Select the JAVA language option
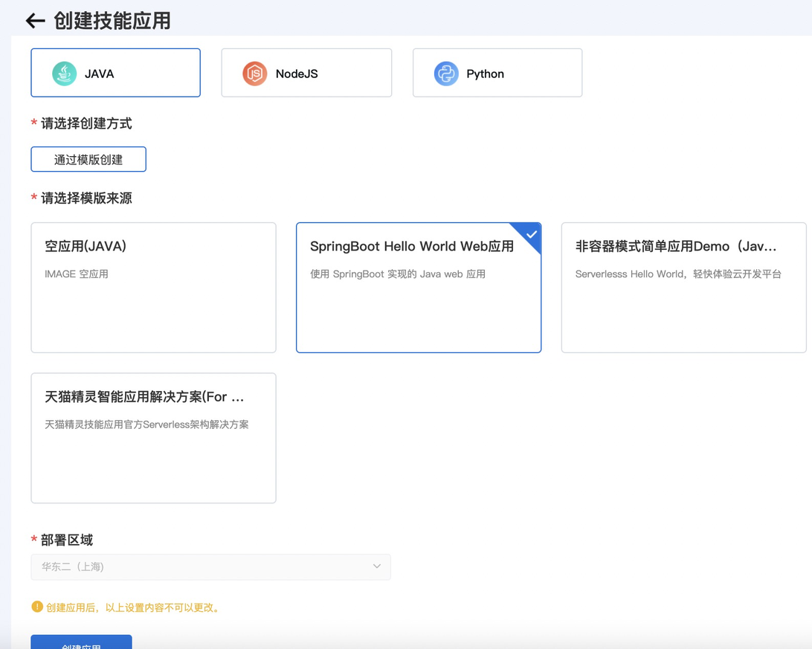The image size is (812, 649). click(x=115, y=72)
